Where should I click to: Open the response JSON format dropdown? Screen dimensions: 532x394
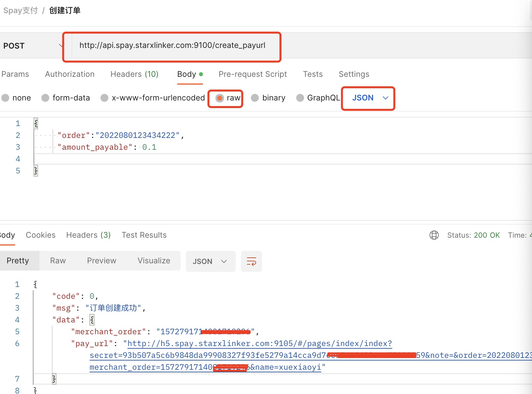[x=210, y=261]
